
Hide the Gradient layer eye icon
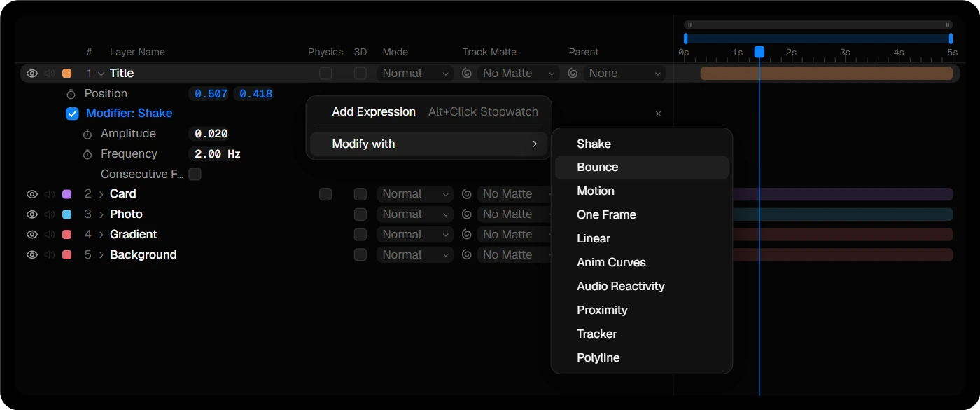coord(31,235)
